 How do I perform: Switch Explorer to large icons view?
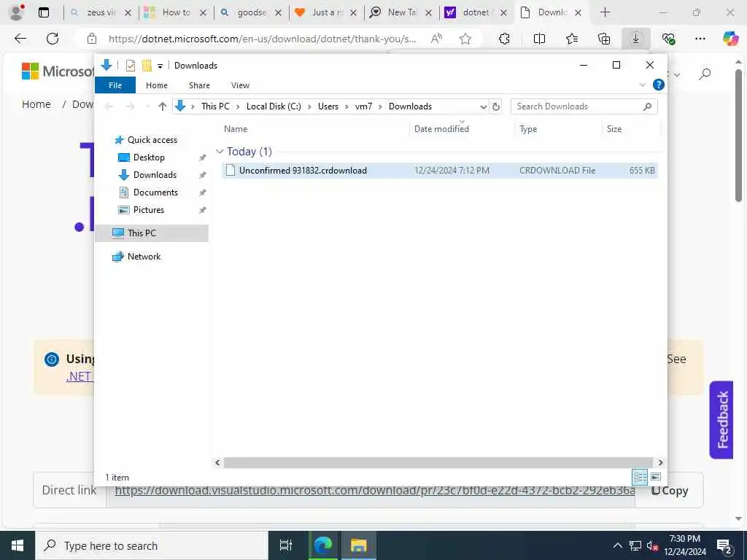pyautogui.click(x=656, y=477)
